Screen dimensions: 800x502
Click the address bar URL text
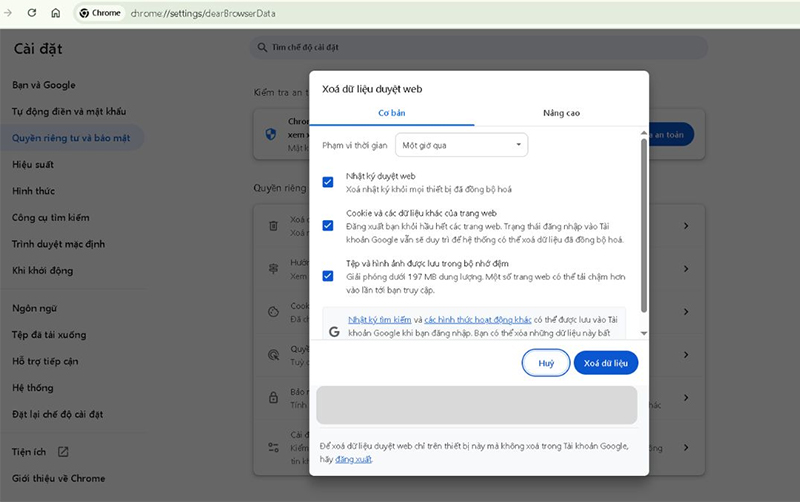tap(203, 13)
